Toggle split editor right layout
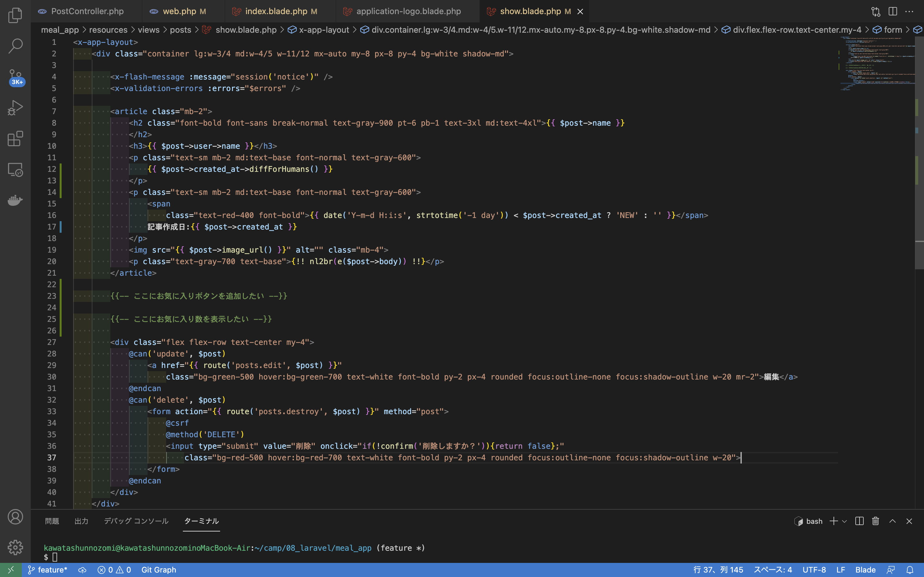 [893, 12]
